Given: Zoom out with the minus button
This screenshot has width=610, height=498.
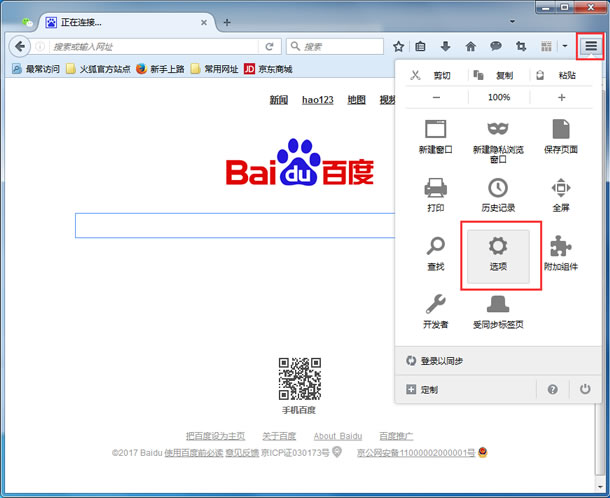Looking at the screenshot, I should pyautogui.click(x=436, y=97).
